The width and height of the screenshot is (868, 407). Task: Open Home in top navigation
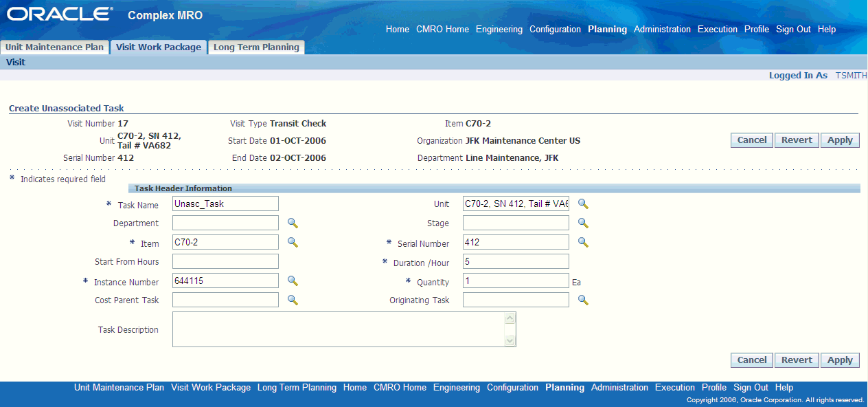pos(398,29)
